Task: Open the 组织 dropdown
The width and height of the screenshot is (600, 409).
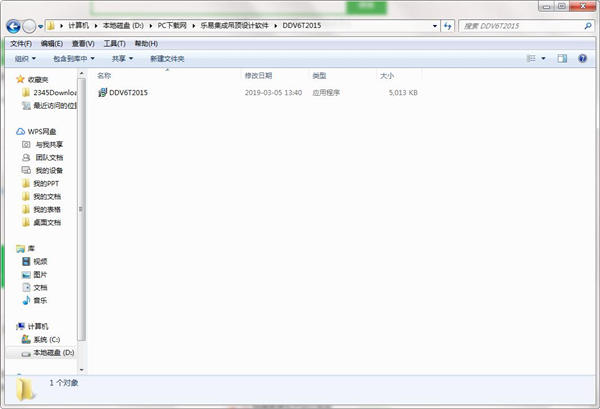Action: point(25,59)
